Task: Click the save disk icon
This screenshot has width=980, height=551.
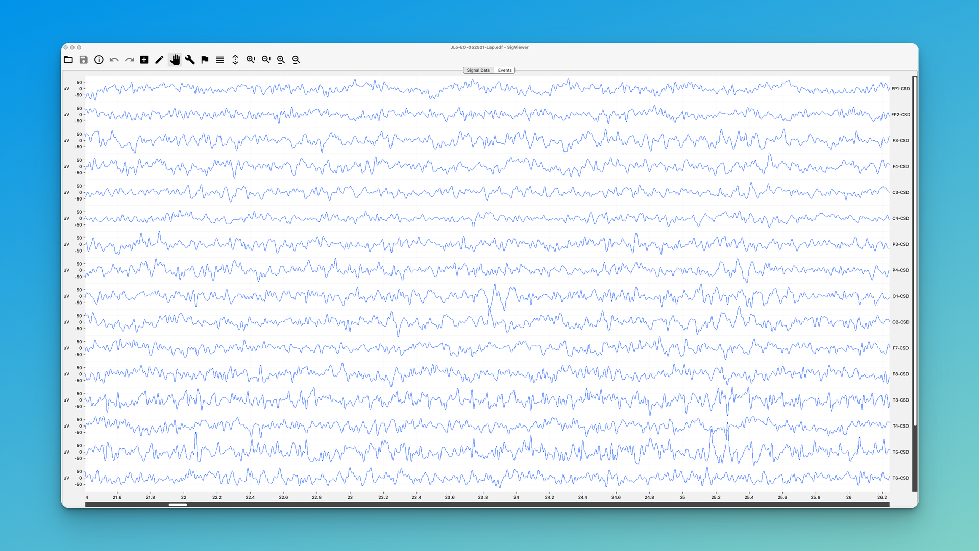Action: point(84,60)
